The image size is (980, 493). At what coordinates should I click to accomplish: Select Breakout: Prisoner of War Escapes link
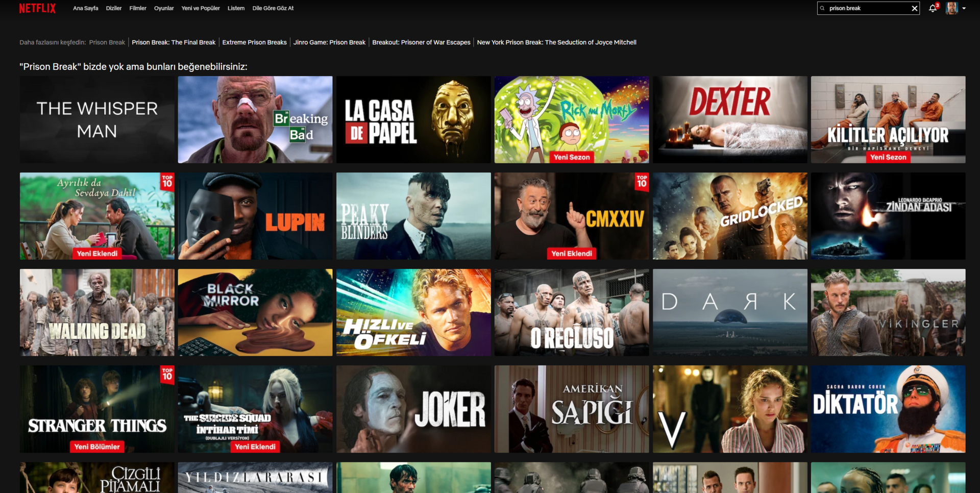(421, 42)
